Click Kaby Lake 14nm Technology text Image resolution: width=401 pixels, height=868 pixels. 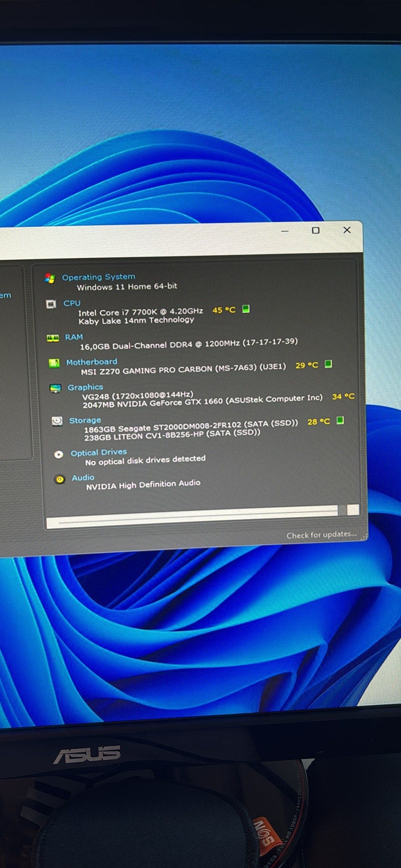pos(136,321)
